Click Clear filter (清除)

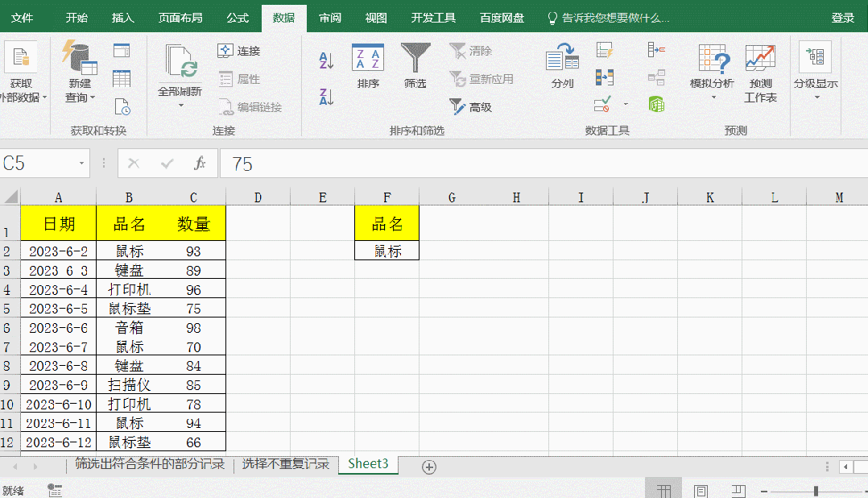[x=470, y=51]
